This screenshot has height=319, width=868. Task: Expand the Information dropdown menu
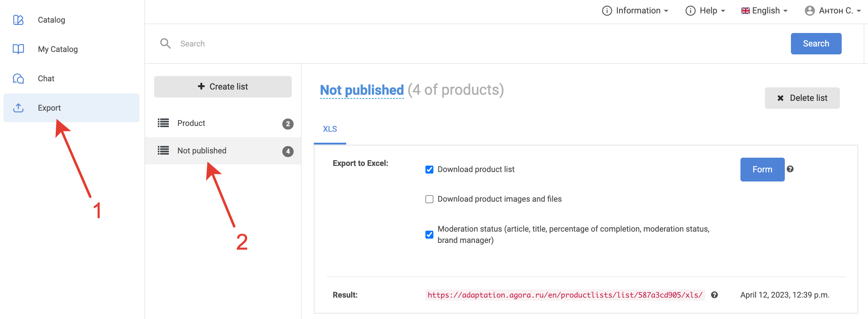[635, 11]
